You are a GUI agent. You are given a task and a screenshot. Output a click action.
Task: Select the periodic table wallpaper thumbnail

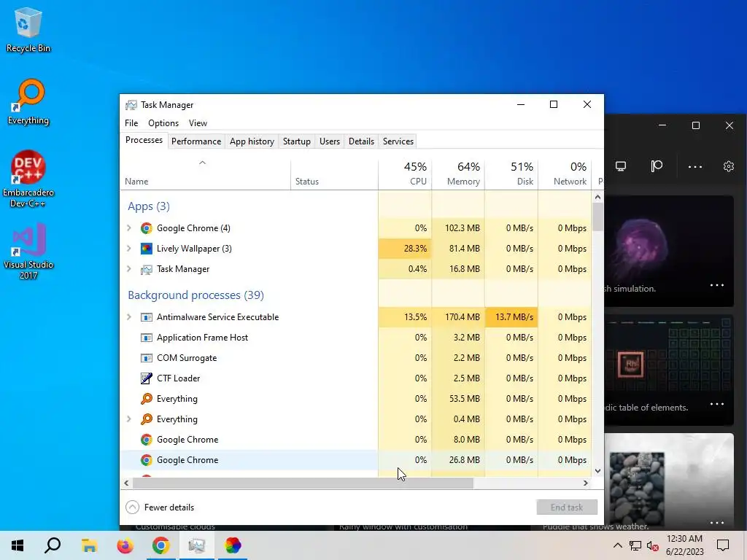click(669, 370)
